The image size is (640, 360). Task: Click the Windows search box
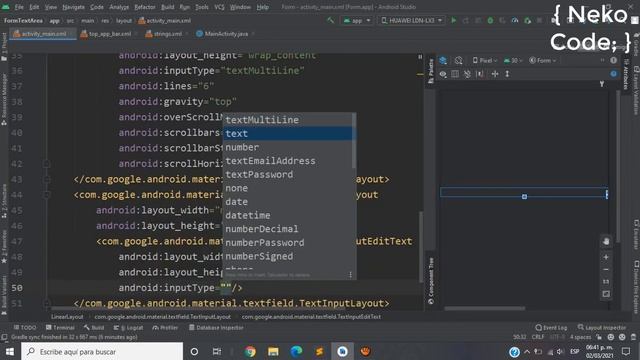[x=102, y=351]
